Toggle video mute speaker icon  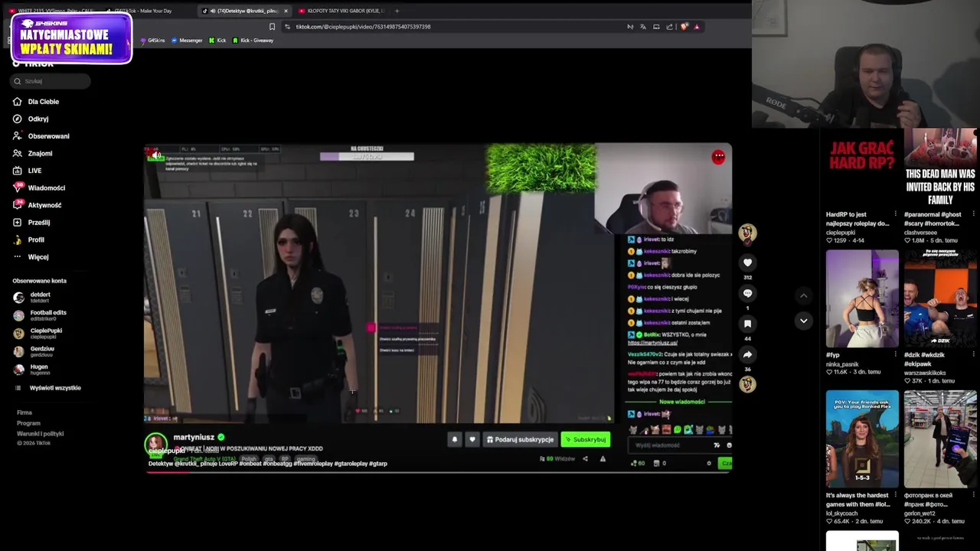(156, 155)
